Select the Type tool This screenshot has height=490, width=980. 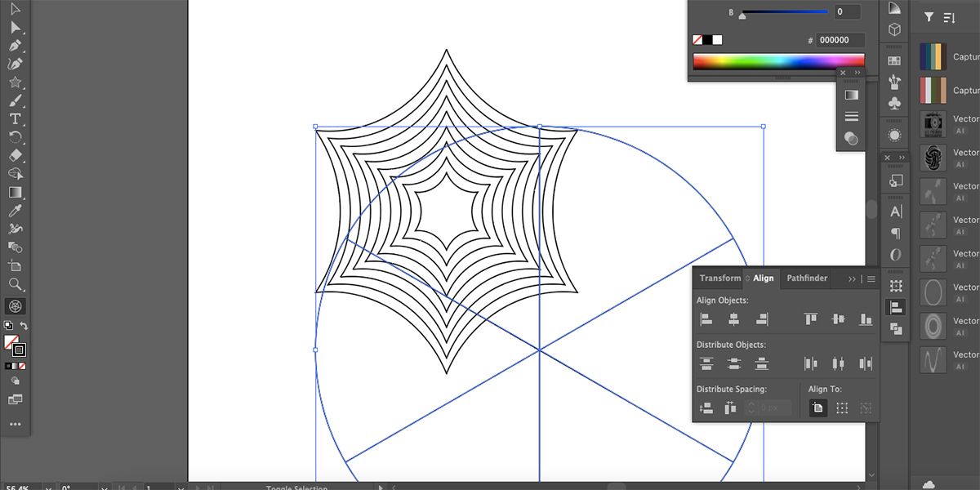[15, 118]
